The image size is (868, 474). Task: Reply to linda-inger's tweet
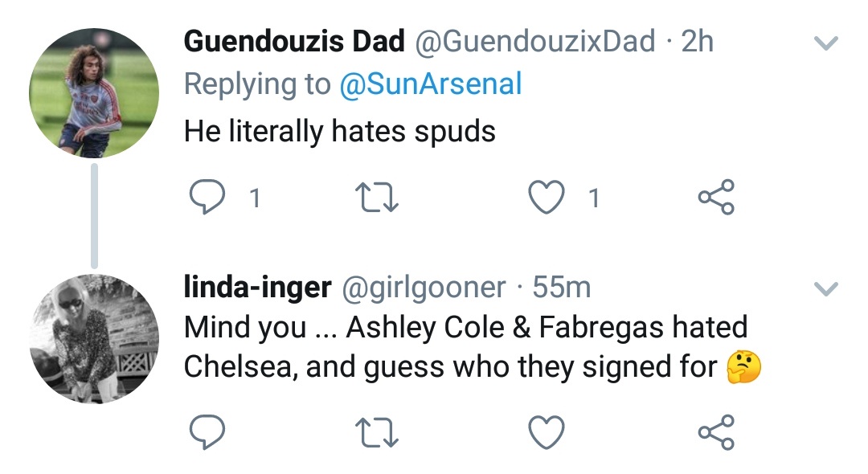(x=207, y=434)
